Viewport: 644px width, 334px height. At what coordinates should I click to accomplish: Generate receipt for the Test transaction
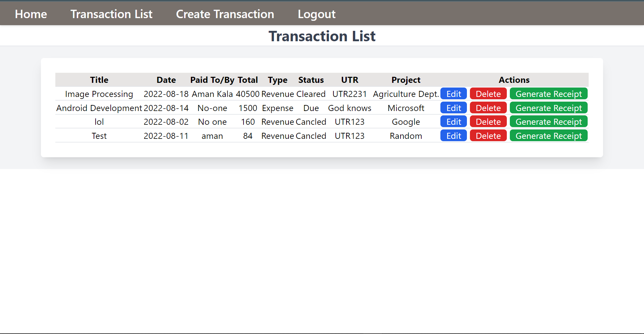click(548, 135)
